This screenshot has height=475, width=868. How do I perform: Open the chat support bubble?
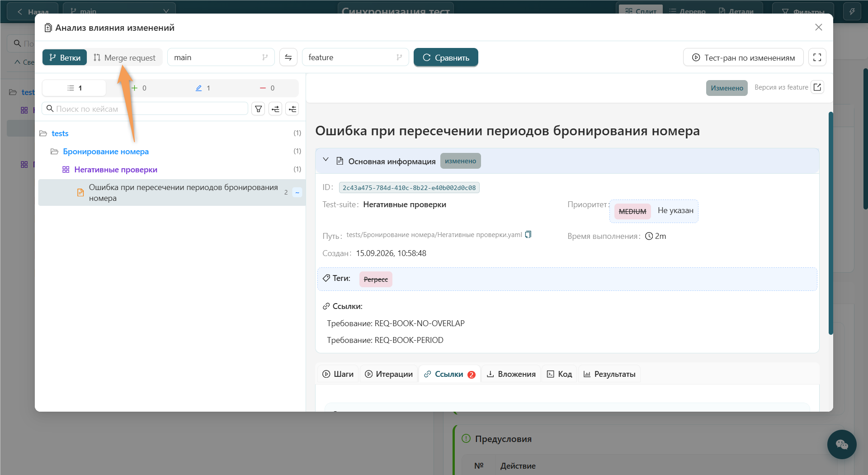coord(842,444)
